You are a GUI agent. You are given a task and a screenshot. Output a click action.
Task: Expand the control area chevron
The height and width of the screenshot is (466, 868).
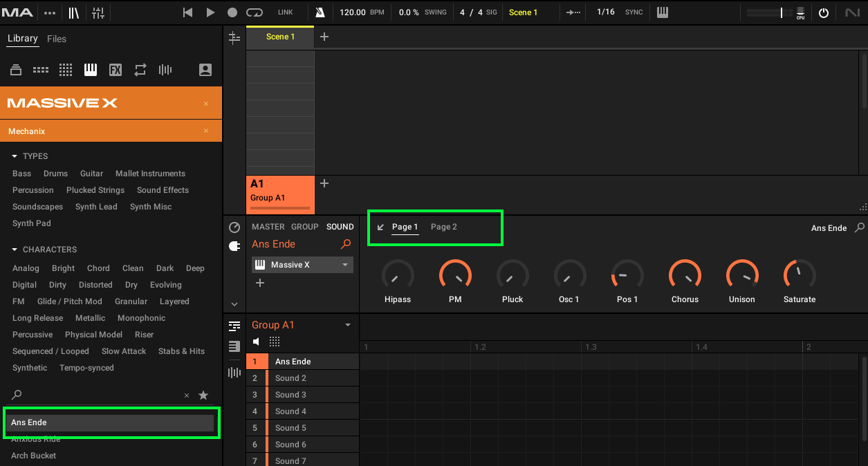click(x=234, y=304)
